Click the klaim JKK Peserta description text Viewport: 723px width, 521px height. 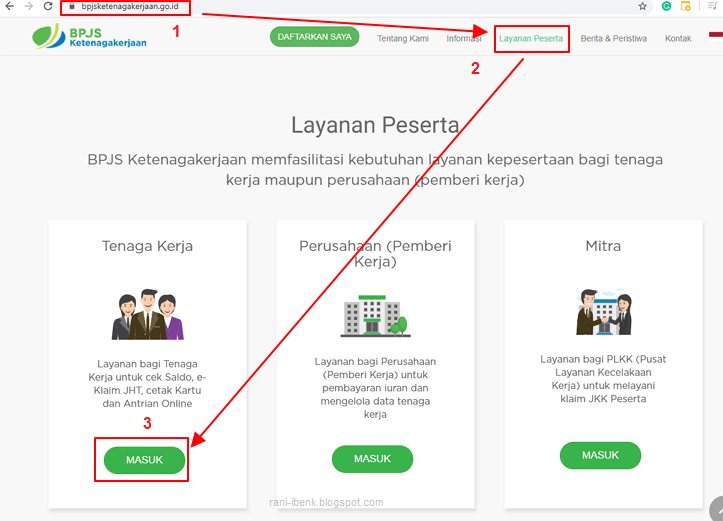coord(603,379)
